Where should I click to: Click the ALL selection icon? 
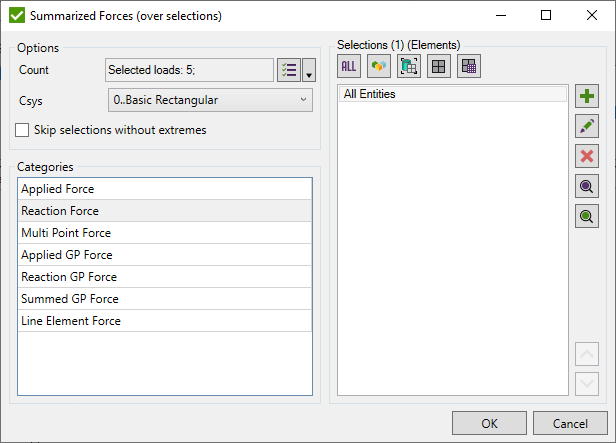click(x=349, y=66)
